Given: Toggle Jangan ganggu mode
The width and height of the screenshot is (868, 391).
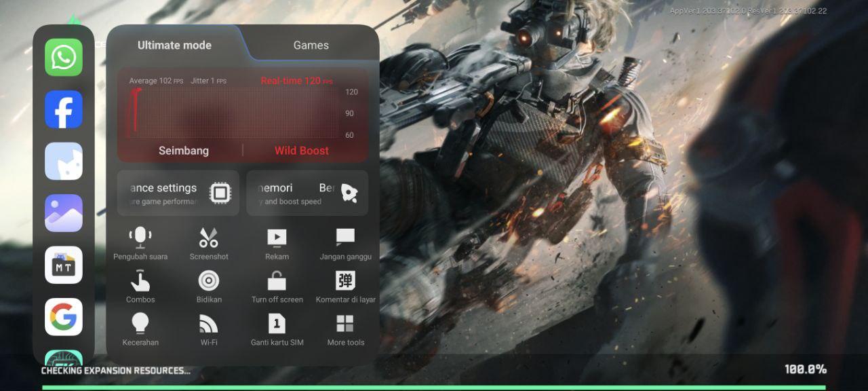Looking at the screenshot, I should 346,244.
